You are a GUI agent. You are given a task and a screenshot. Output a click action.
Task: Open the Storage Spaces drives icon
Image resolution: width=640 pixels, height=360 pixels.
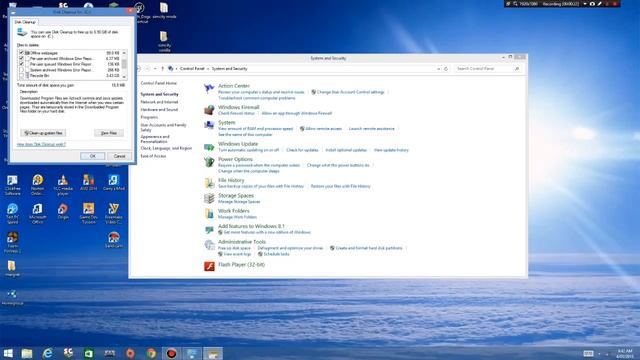click(209, 198)
